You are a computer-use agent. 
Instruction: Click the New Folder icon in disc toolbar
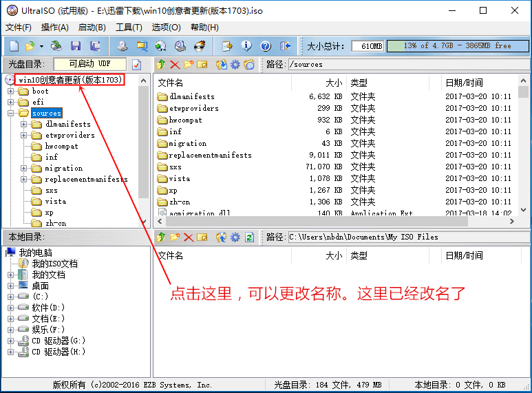pyautogui.click(x=189, y=65)
